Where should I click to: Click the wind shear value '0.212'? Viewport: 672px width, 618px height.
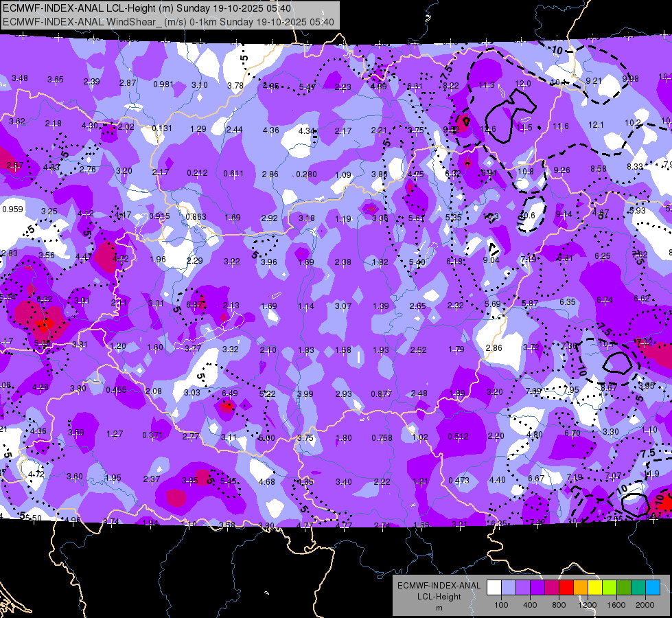click(197, 173)
